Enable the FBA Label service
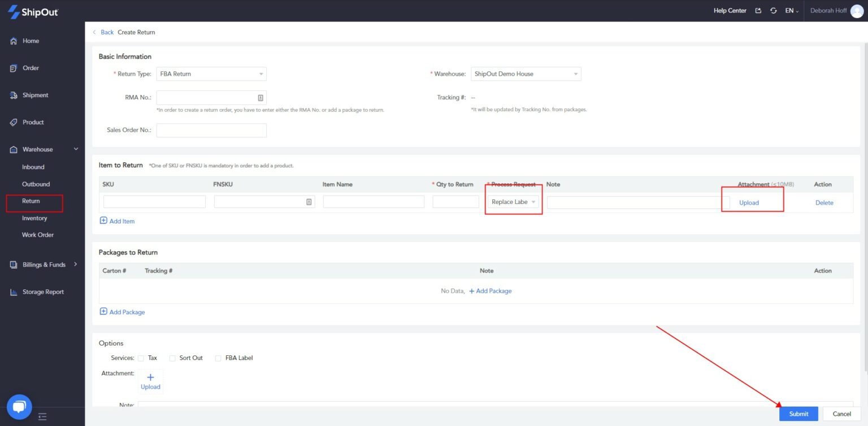 point(219,358)
